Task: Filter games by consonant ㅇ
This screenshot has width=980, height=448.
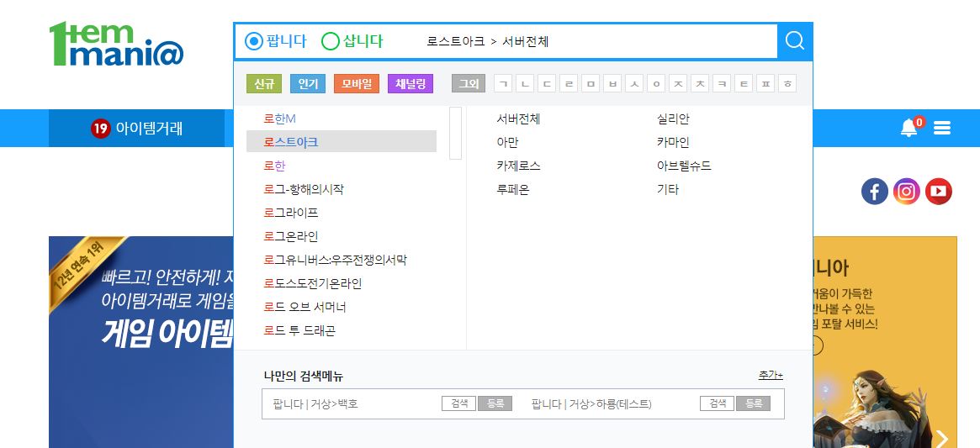Action: pyautogui.click(x=656, y=84)
